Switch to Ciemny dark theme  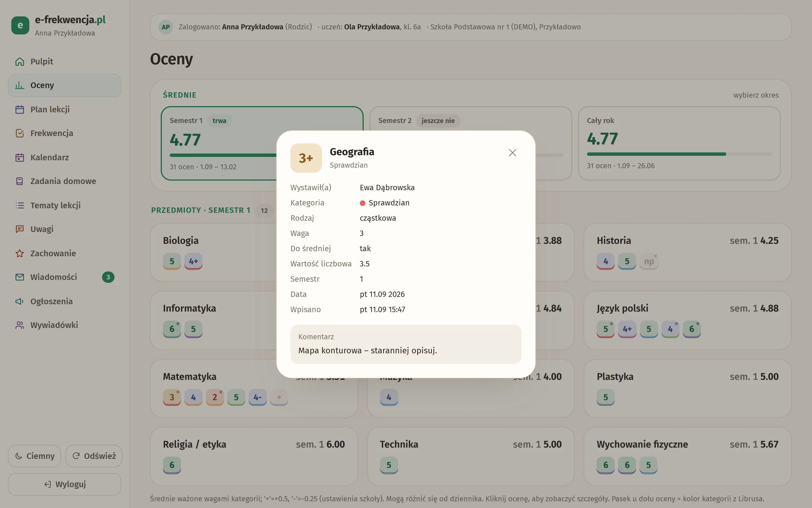35,456
